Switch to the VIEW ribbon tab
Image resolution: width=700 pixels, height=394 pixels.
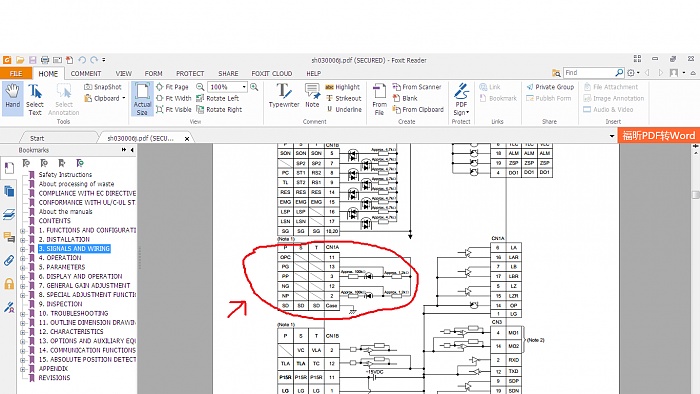(124, 74)
